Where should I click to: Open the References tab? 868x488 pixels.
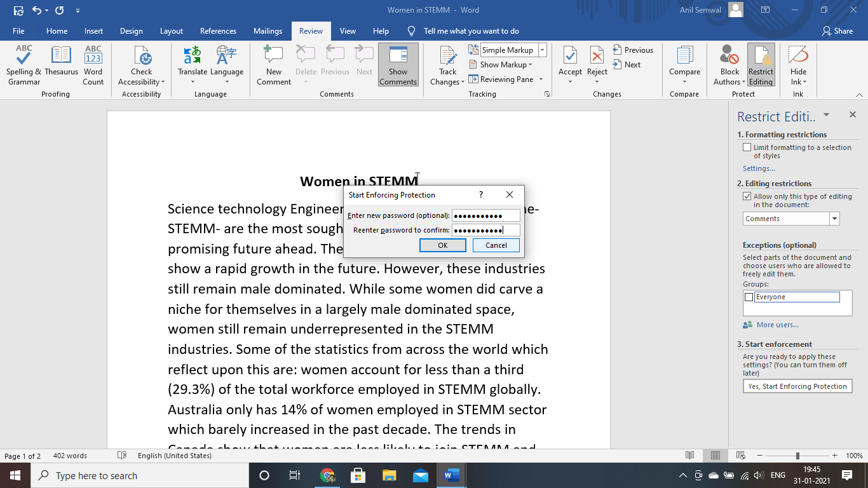pyautogui.click(x=218, y=31)
